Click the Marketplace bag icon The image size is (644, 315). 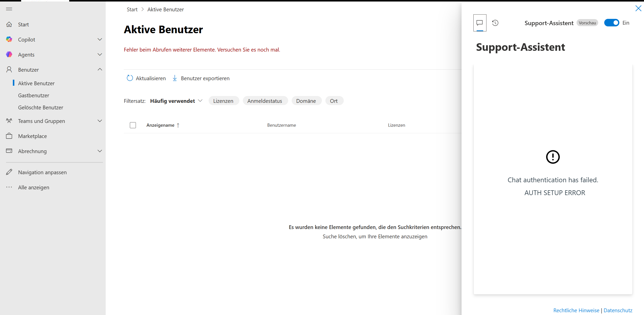coord(9,136)
